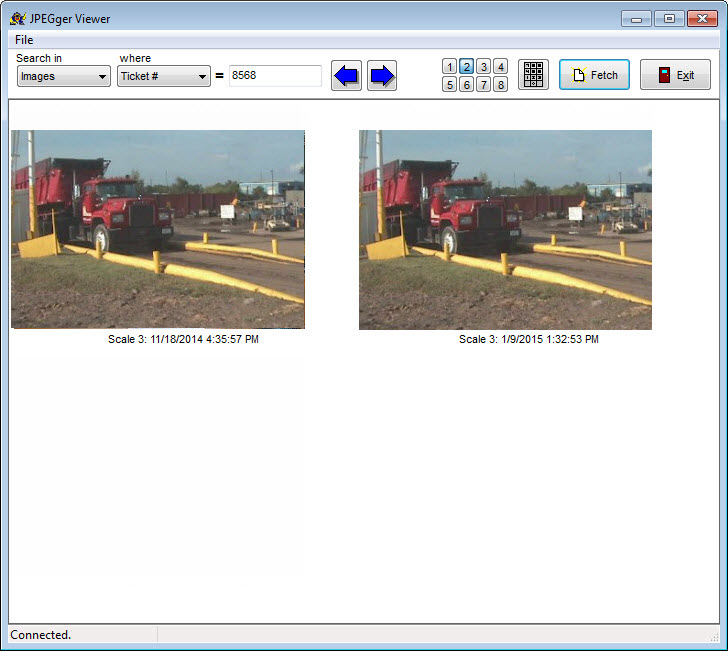Image resolution: width=728 pixels, height=651 pixels.
Task: Minimize the JPEGger Viewer window
Action: click(x=636, y=19)
